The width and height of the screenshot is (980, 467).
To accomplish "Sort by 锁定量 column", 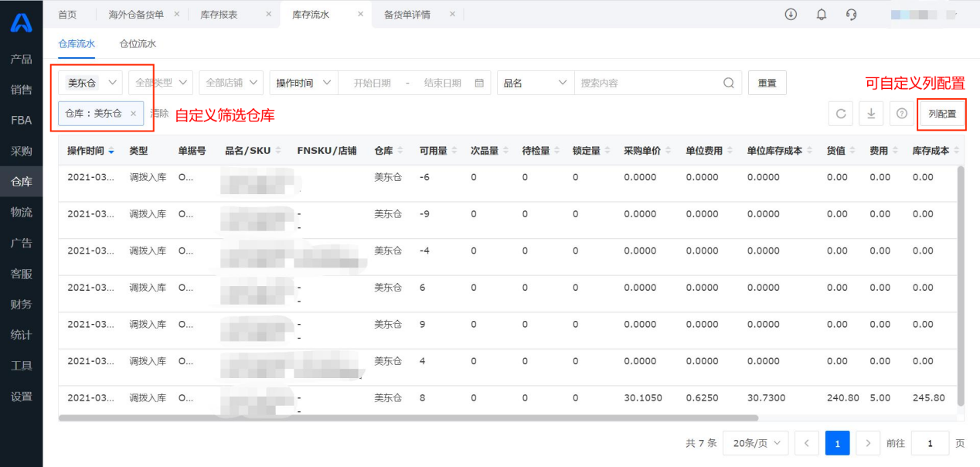I will click(607, 151).
